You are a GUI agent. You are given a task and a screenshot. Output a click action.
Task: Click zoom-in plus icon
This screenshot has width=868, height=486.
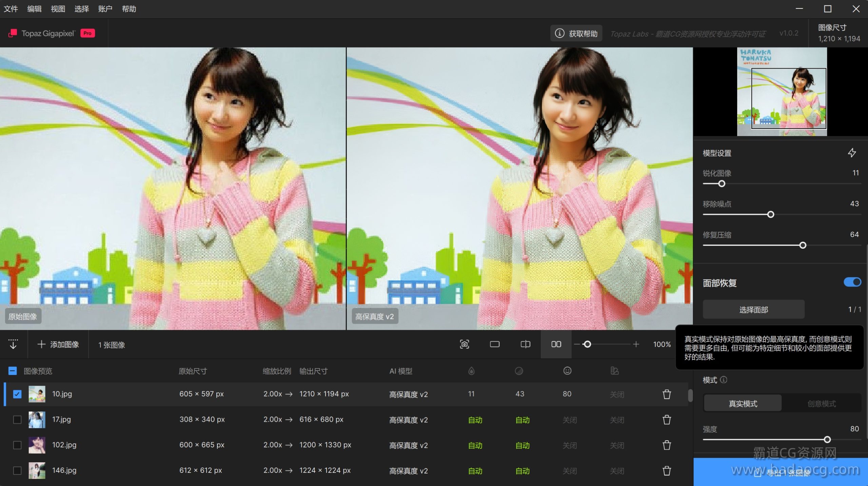click(636, 344)
